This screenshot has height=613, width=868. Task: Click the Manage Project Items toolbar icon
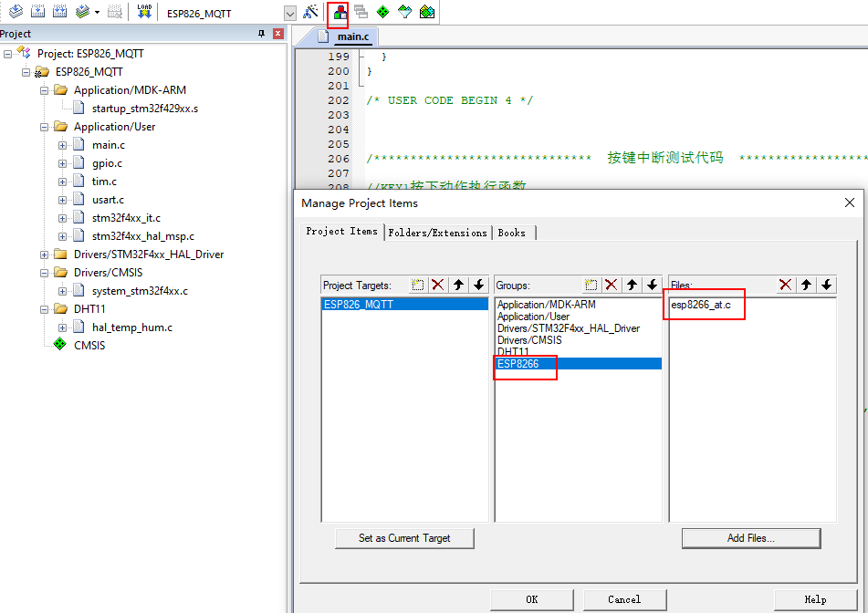click(340, 12)
